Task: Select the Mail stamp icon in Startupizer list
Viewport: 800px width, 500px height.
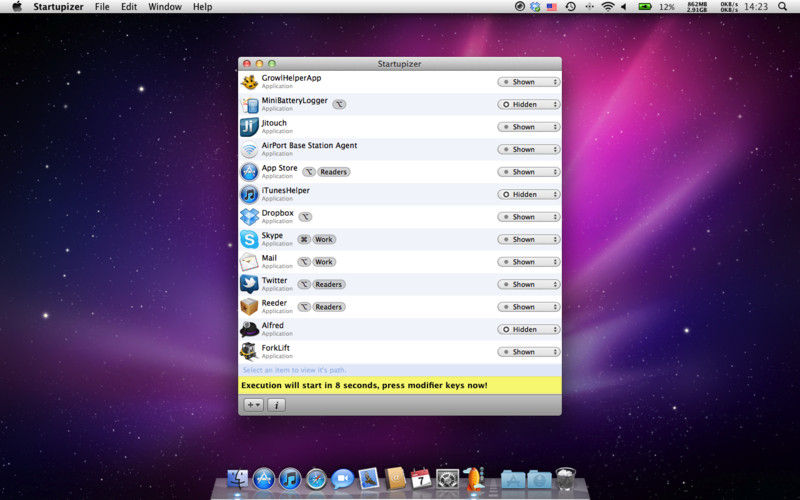Action: tap(249, 262)
